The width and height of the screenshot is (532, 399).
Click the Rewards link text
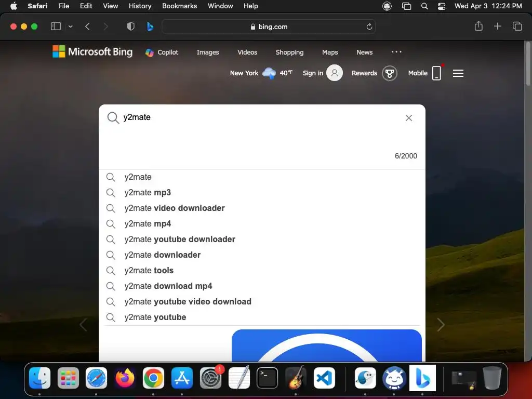364,73
